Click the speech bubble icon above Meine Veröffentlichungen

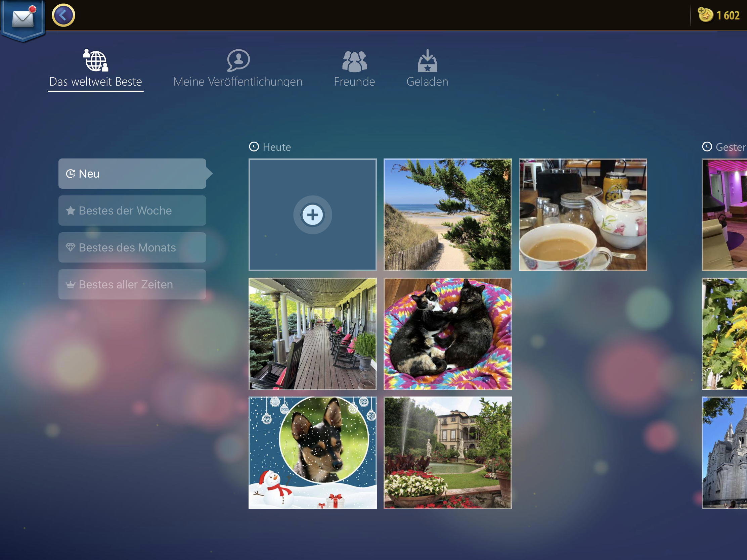click(x=238, y=60)
